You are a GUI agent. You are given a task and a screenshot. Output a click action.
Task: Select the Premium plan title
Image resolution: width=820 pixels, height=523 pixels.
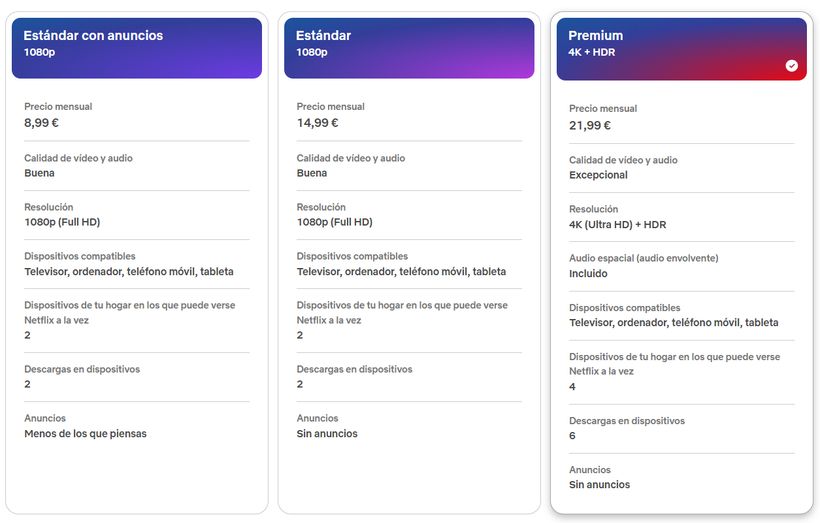pos(596,36)
